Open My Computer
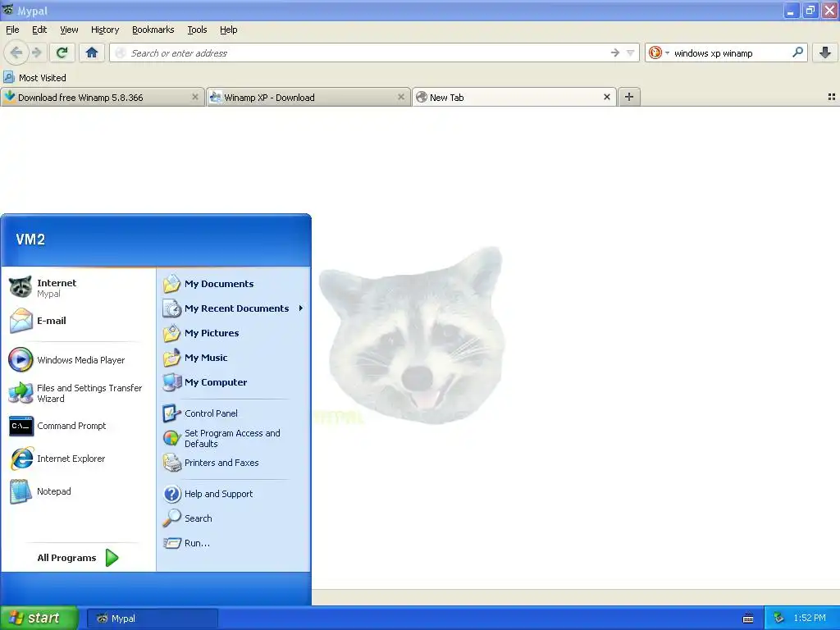Viewport: 840px width, 630px height. [x=233, y=382]
